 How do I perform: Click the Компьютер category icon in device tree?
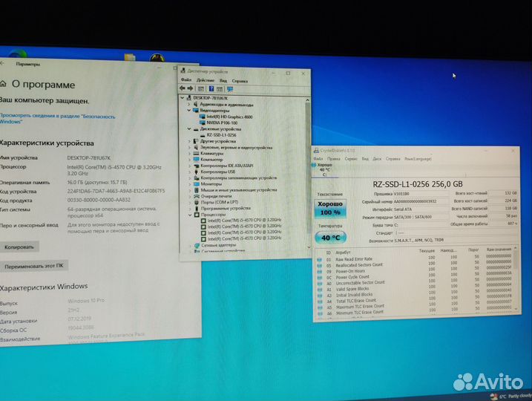[x=196, y=159]
